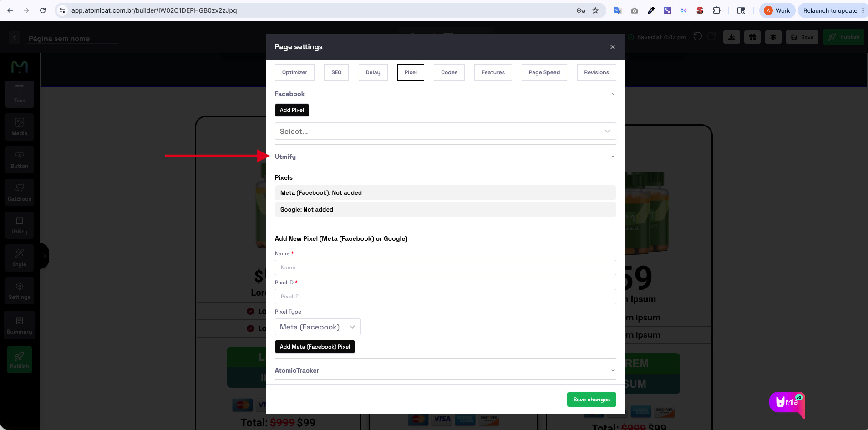
Task: Select the Text tool in sidebar
Action: tap(20, 94)
